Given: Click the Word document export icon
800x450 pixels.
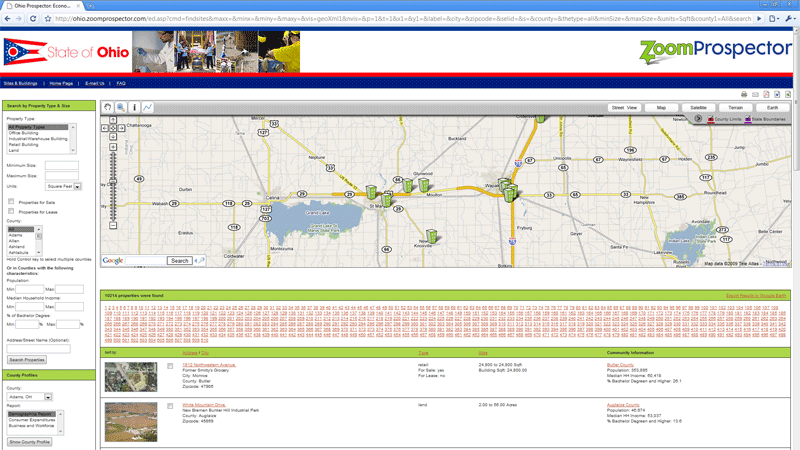Looking at the screenshot, I should [777, 94].
